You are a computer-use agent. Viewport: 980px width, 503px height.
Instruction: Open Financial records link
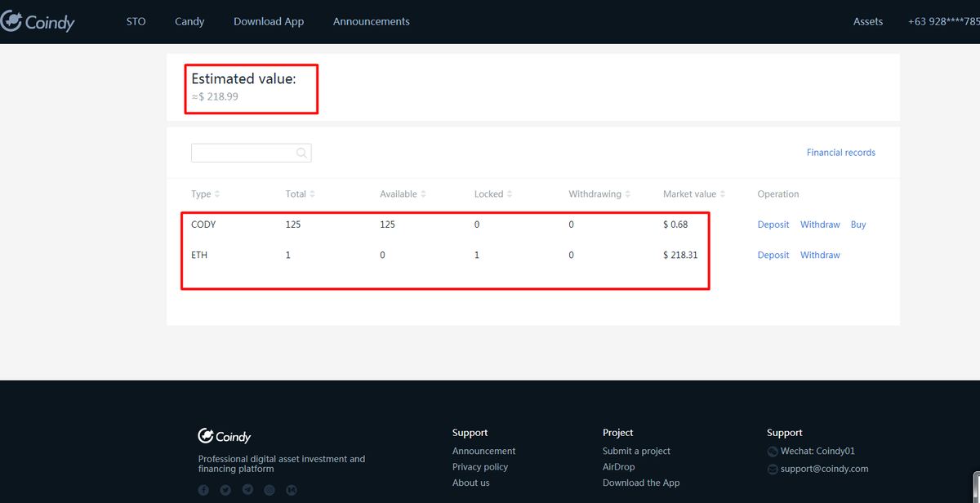tap(841, 153)
